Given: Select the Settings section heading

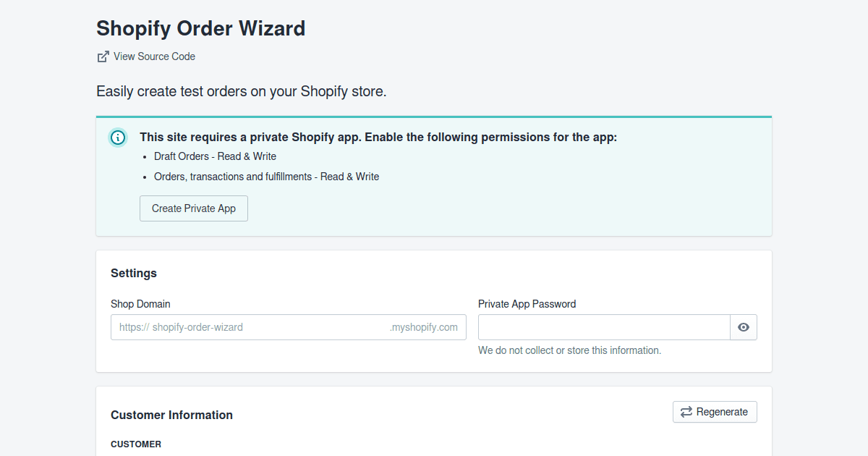Looking at the screenshot, I should [x=134, y=273].
